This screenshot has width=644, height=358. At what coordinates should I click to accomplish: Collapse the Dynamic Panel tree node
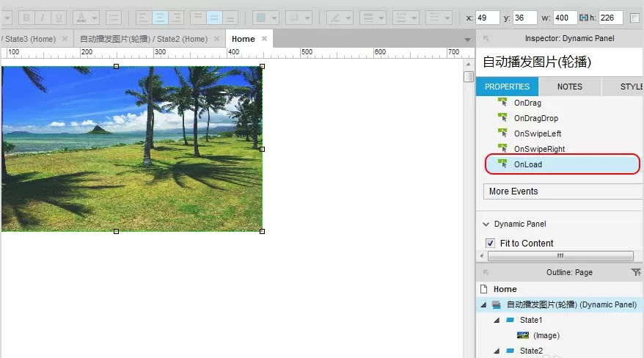click(x=483, y=304)
